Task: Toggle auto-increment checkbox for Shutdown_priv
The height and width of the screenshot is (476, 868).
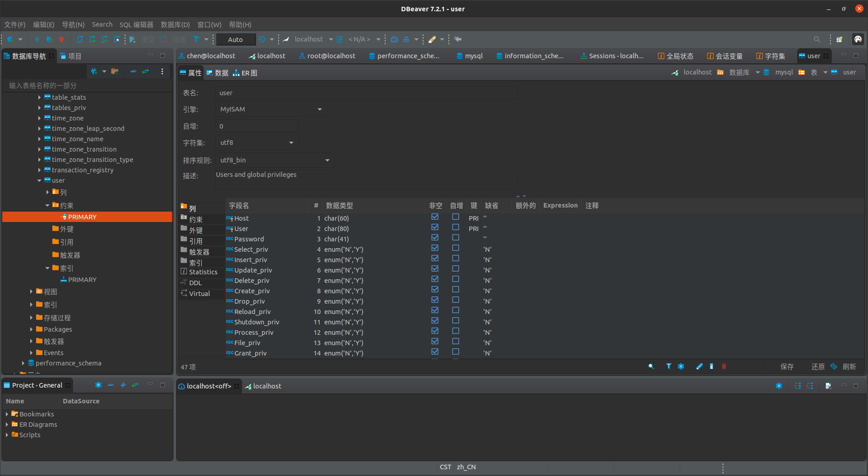Action: pos(456,321)
